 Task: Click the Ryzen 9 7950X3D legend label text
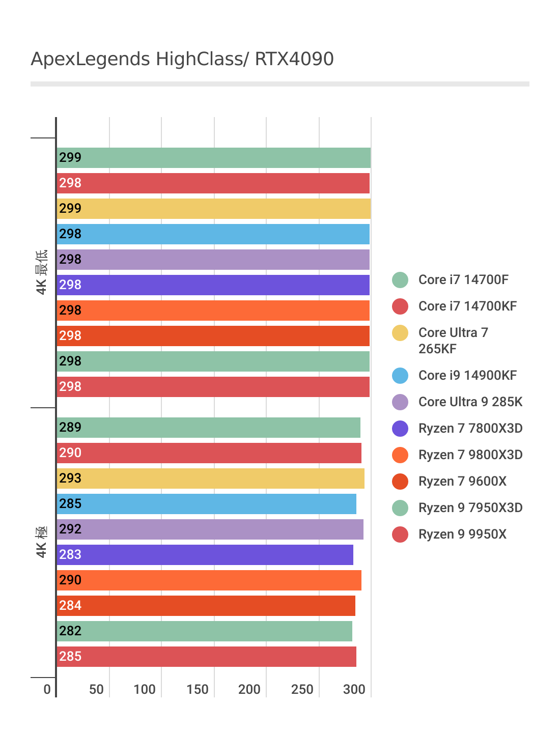click(470, 508)
